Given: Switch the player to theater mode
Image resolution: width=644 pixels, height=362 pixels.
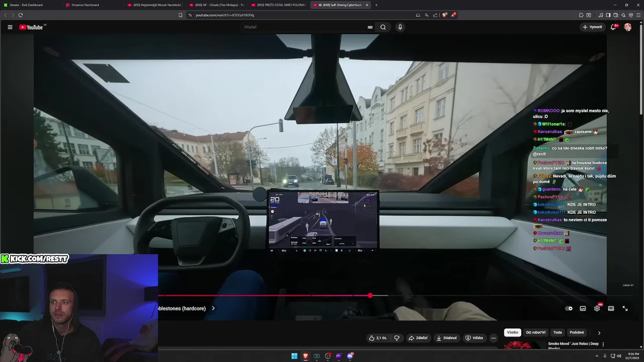Looking at the screenshot, I should point(611,308).
